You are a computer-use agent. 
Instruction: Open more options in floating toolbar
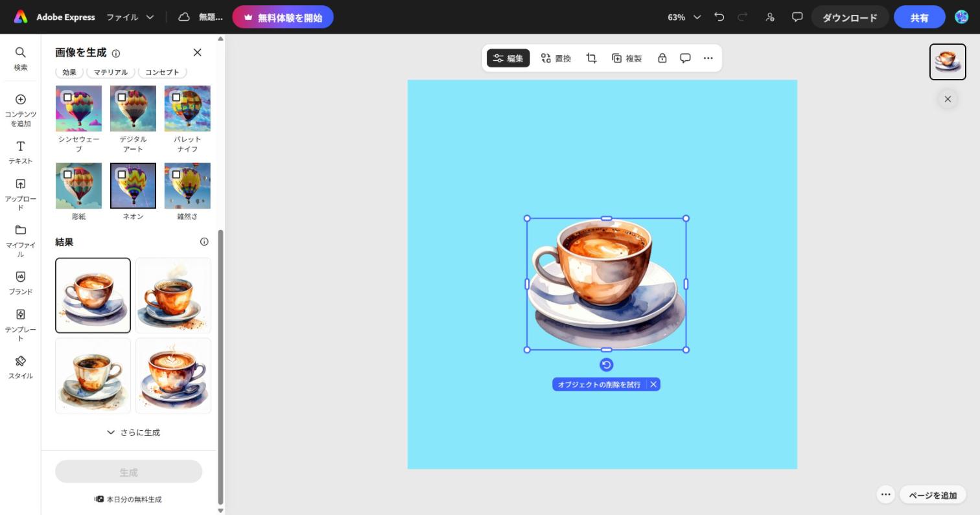tap(708, 58)
